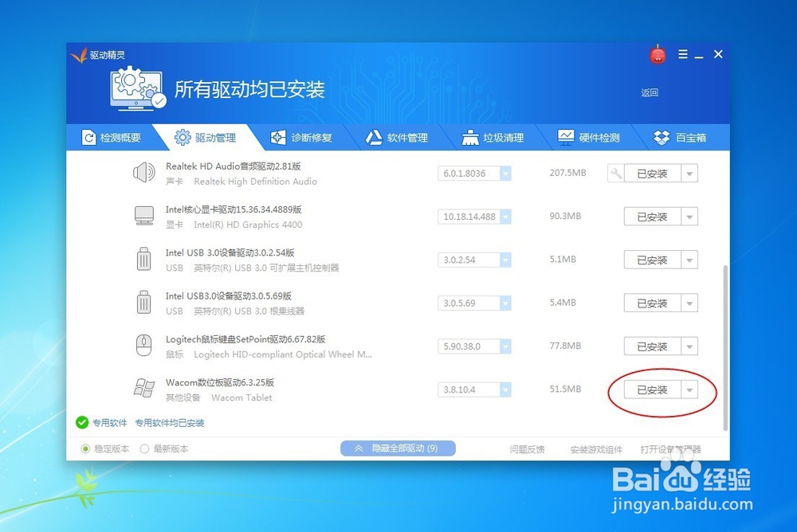Click the Intel USB 3.0.2.54 device icon
This screenshot has width=797, height=532.
[x=143, y=259]
